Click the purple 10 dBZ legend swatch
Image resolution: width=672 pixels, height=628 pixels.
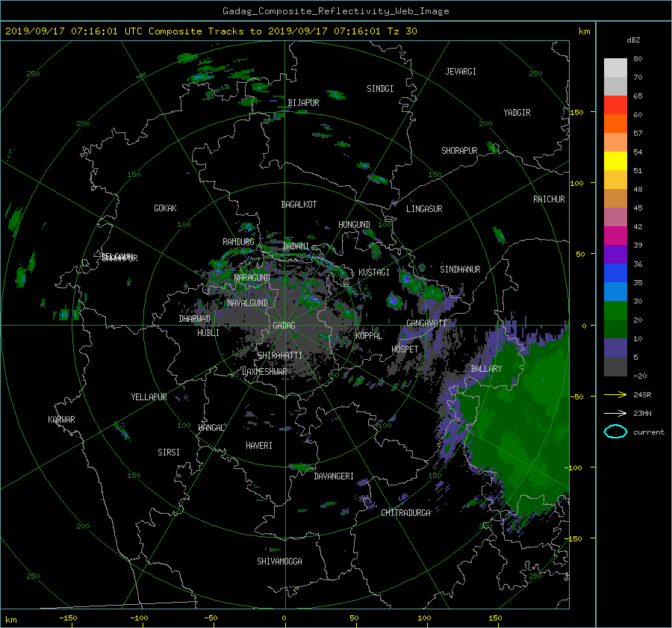(615, 348)
